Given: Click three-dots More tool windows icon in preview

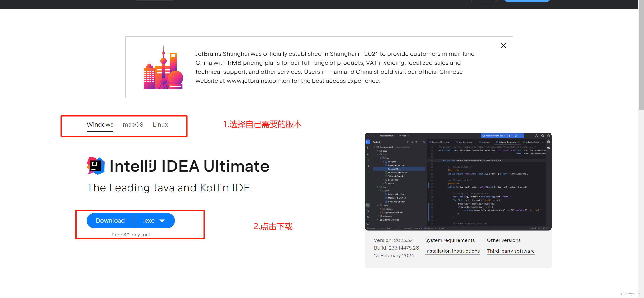Looking at the screenshot, I should [368, 172].
